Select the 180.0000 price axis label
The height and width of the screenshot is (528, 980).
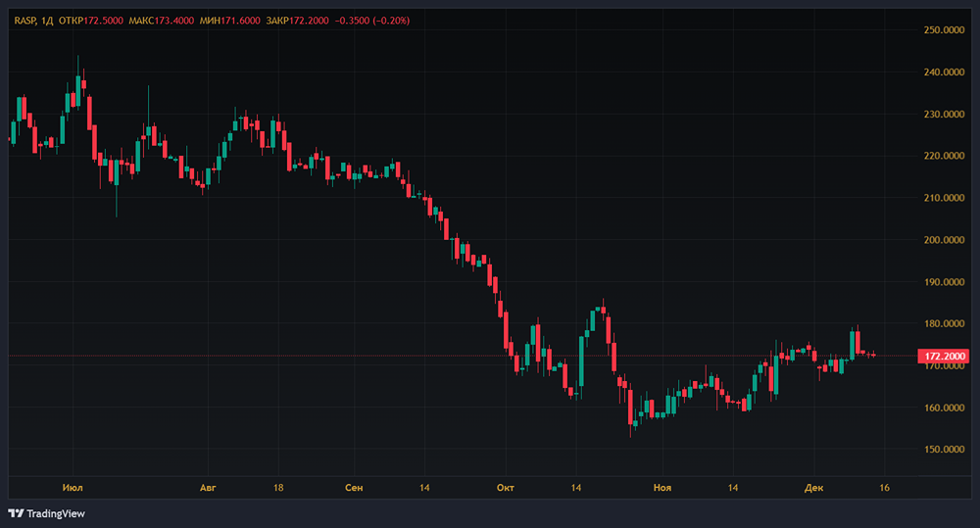[944, 323]
